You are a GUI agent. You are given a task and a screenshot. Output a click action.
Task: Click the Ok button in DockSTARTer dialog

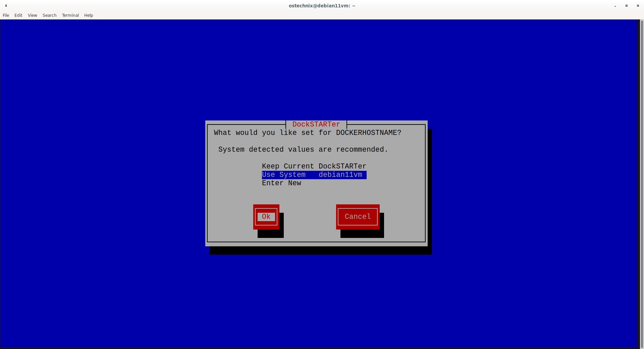(x=266, y=217)
